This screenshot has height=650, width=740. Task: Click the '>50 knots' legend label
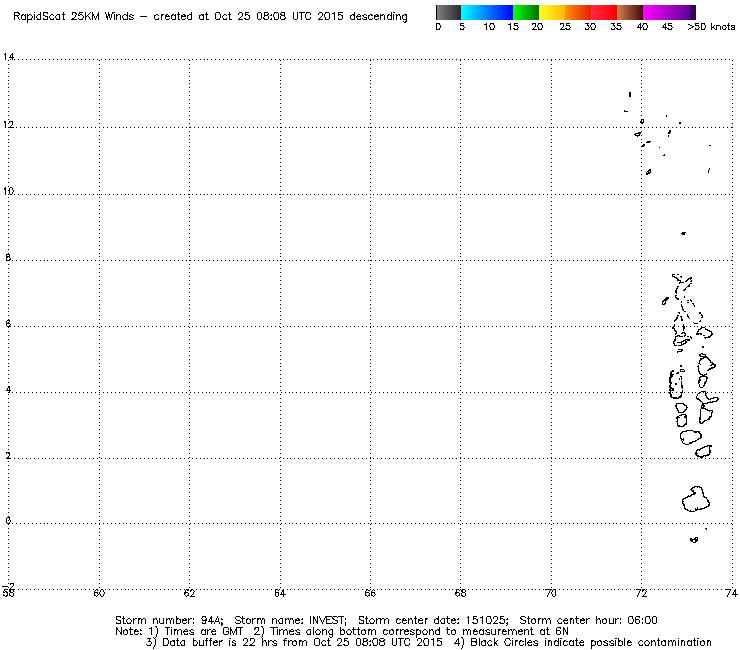tap(711, 27)
